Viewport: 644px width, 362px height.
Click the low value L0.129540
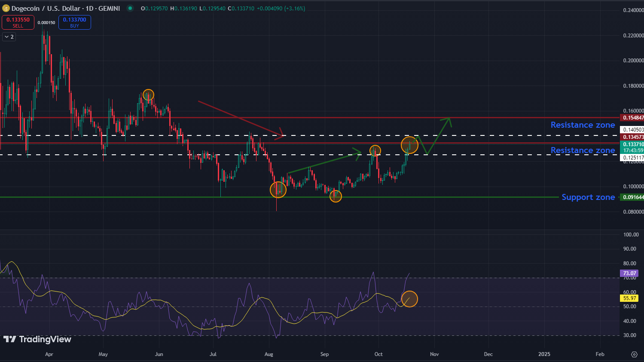(x=213, y=8)
